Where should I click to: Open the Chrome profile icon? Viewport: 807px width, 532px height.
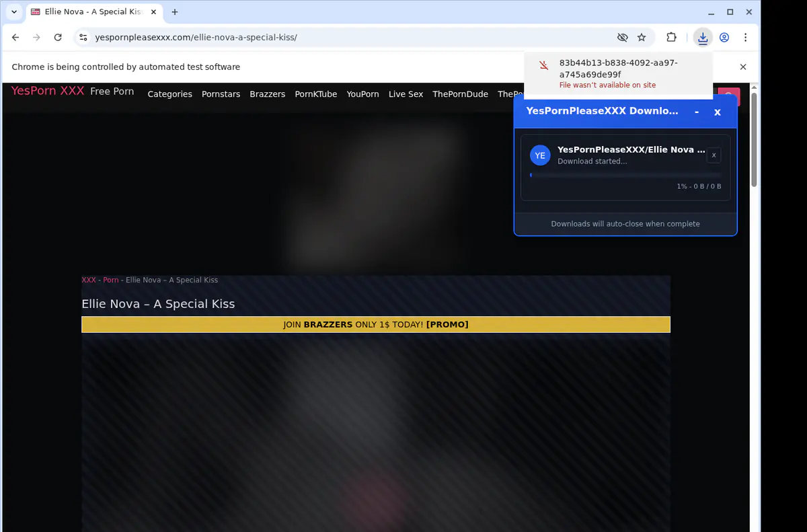[x=724, y=38]
